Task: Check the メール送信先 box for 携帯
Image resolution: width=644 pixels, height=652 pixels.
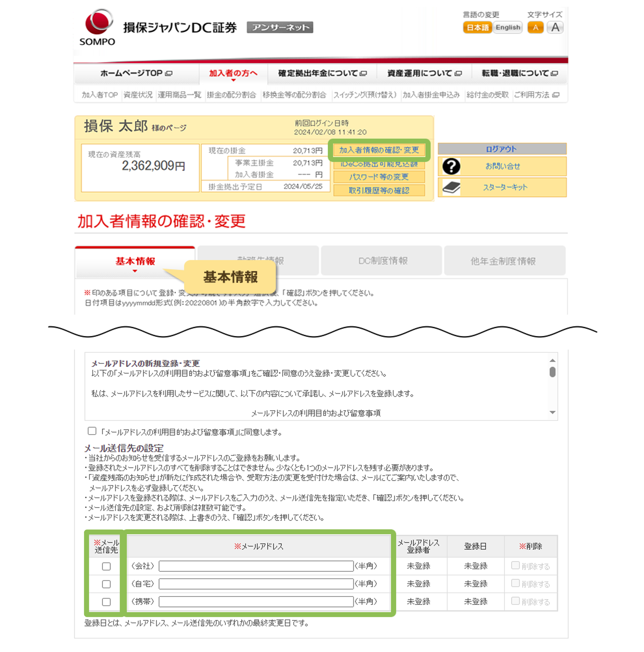Action: [x=106, y=602]
